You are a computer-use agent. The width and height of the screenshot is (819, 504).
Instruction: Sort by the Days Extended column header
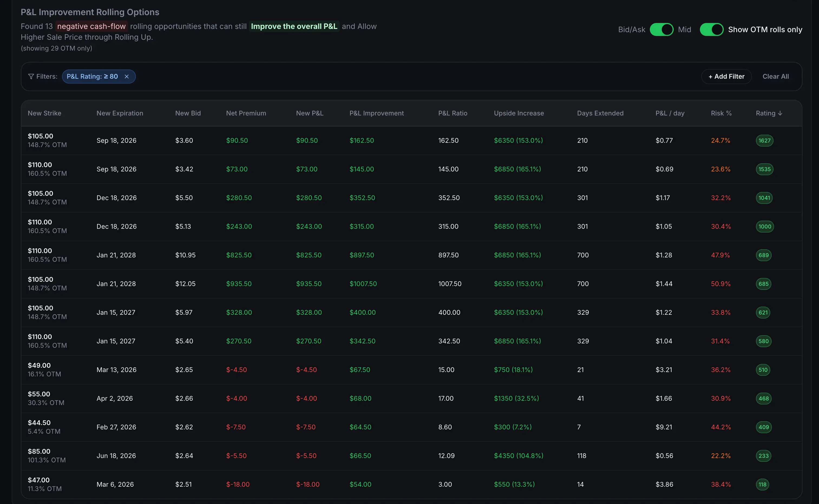[600, 113]
